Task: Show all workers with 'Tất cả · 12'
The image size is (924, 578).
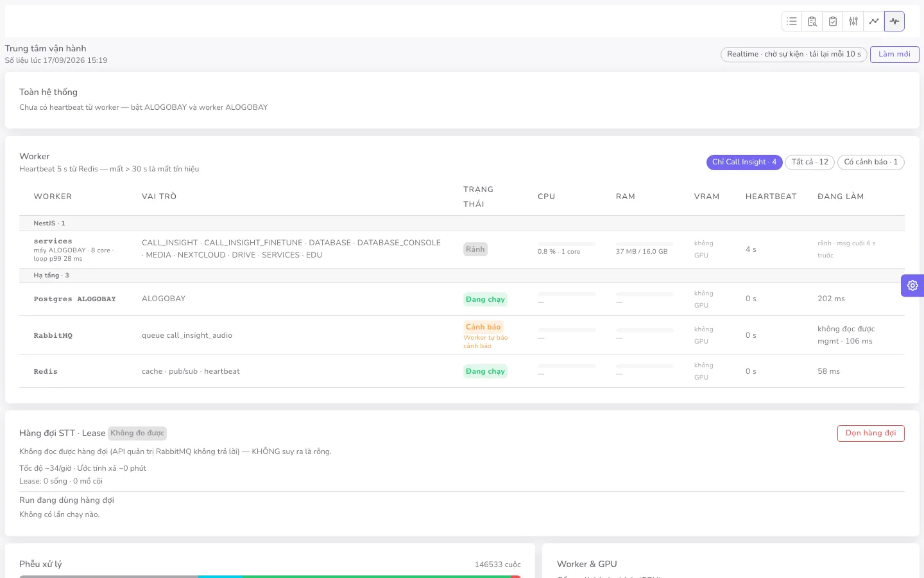Action: [810, 162]
